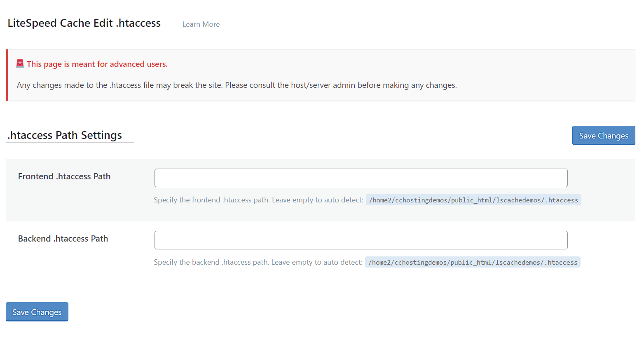Click the .htaccess Path Settings section heading
Image resolution: width=644 pixels, height=357 pixels.
65,135
